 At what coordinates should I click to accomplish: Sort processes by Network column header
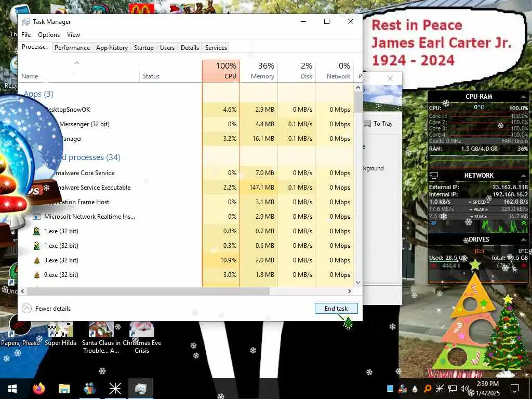pos(335,71)
